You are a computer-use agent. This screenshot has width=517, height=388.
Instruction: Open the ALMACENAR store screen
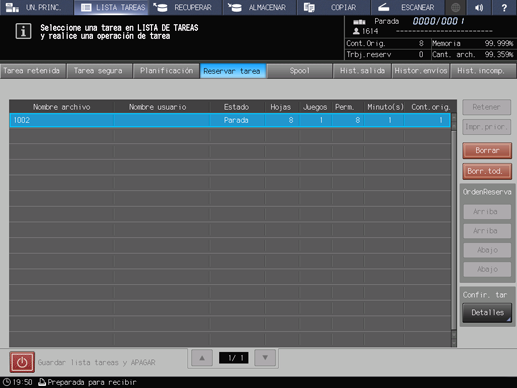pyautogui.click(x=260, y=7)
